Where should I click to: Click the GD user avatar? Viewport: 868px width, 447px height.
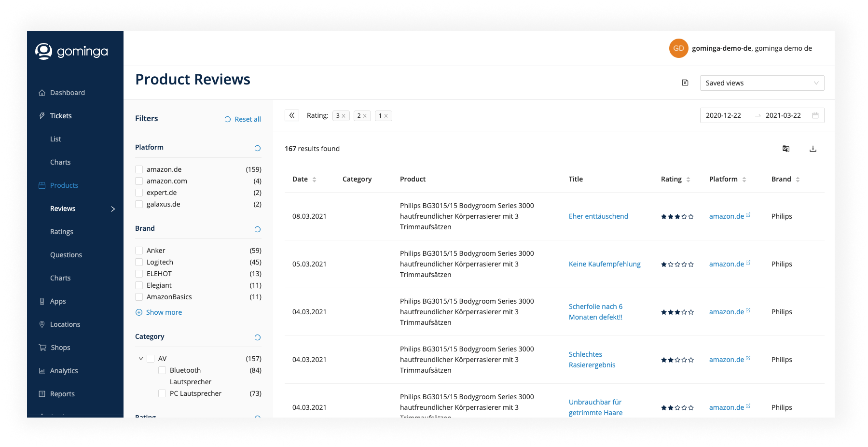[x=678, y=48]
